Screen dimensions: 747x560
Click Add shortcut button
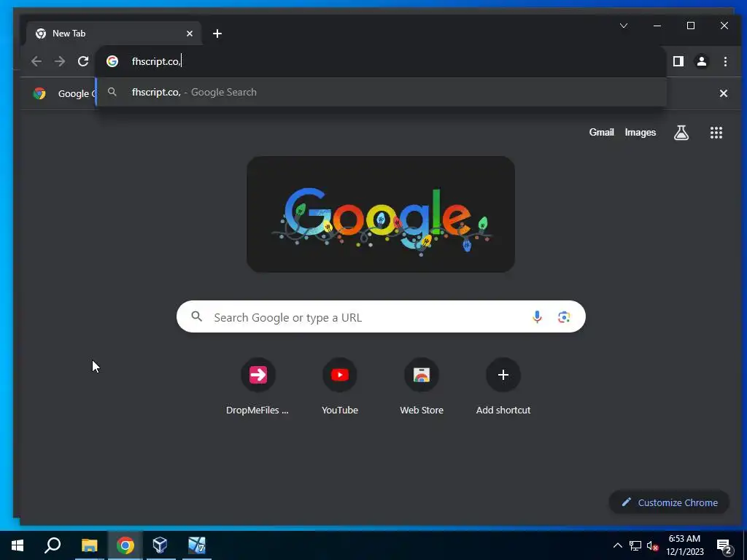click(x=503, y=386)
